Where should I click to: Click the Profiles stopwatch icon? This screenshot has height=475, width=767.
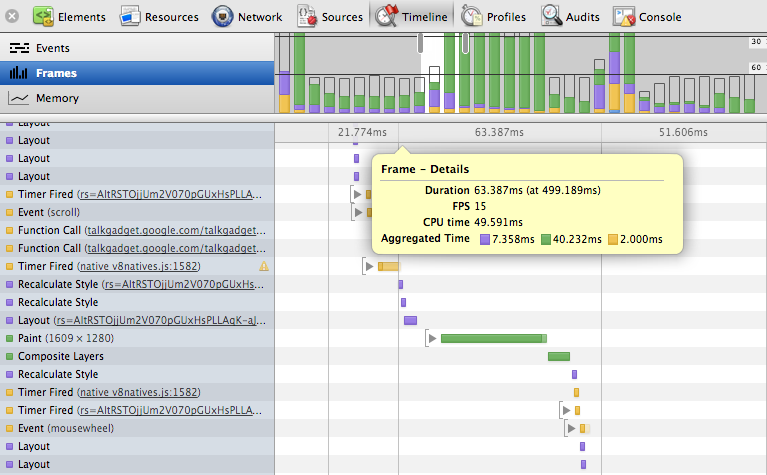click(472, 16)
